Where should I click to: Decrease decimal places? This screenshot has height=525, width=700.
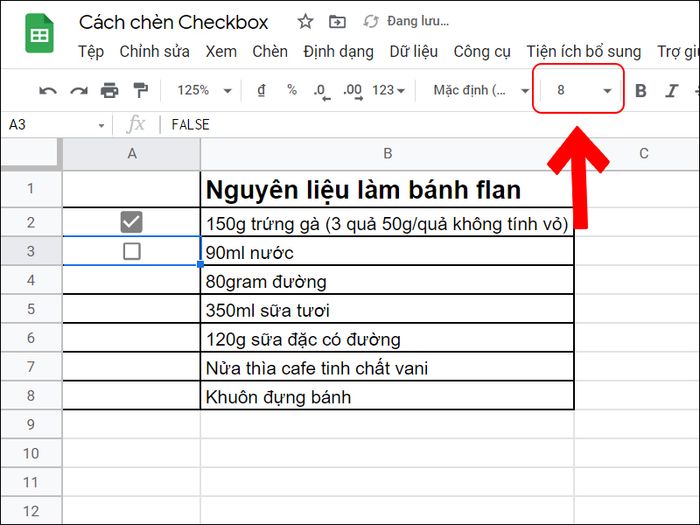[x=321, y=92]
